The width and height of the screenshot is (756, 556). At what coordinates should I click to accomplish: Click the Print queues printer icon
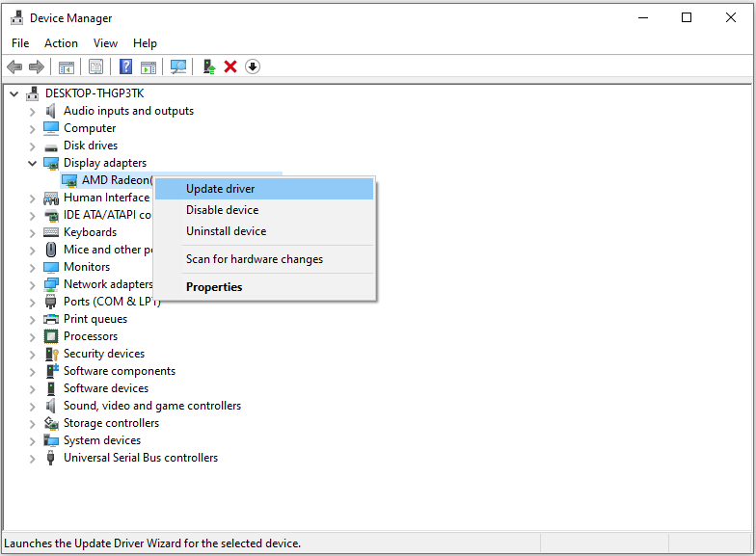click(50, 319)
